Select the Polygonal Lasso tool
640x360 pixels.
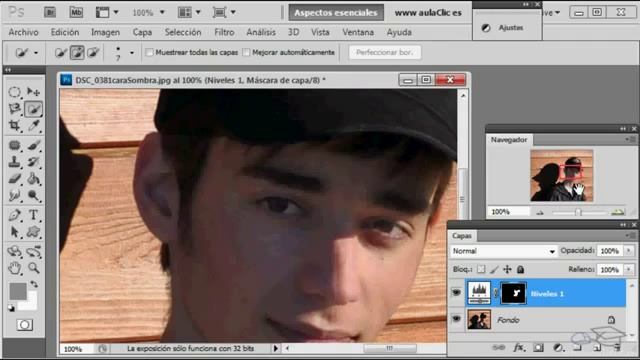pyautogui.click(x=15, y=109)
